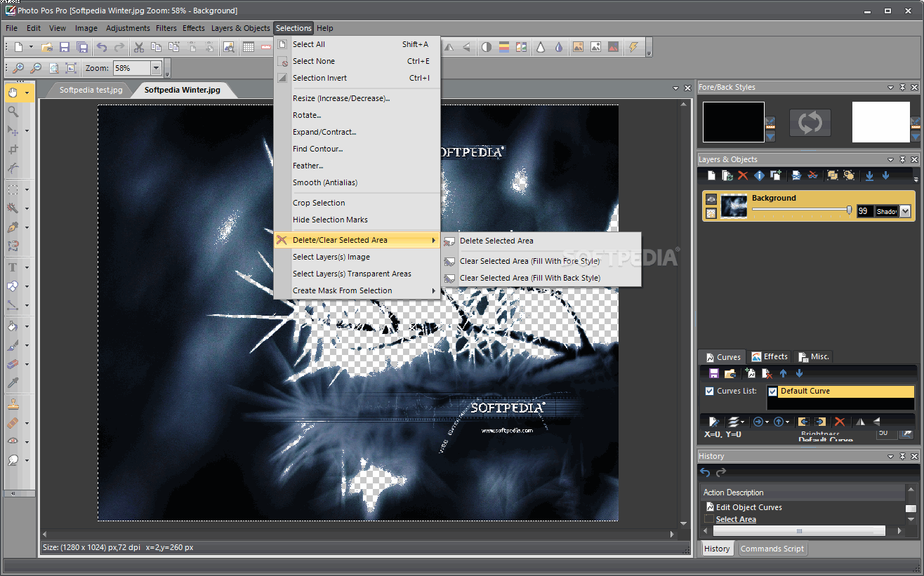The width and height of the screenshot is (924, 576).
Task: Click the Zoom In magnifier icon
Action: pyautogui.click(x=19, y=68)
